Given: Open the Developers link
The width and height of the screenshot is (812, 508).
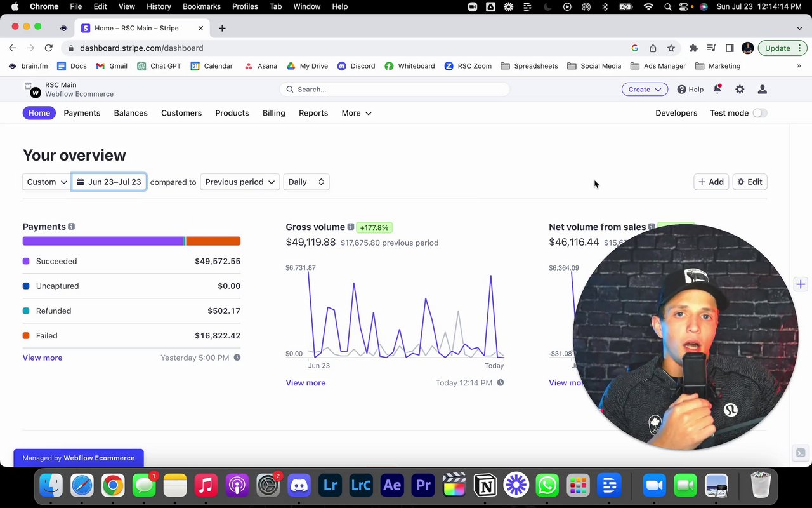Looking at the screenshot, I should pos(676,113).
